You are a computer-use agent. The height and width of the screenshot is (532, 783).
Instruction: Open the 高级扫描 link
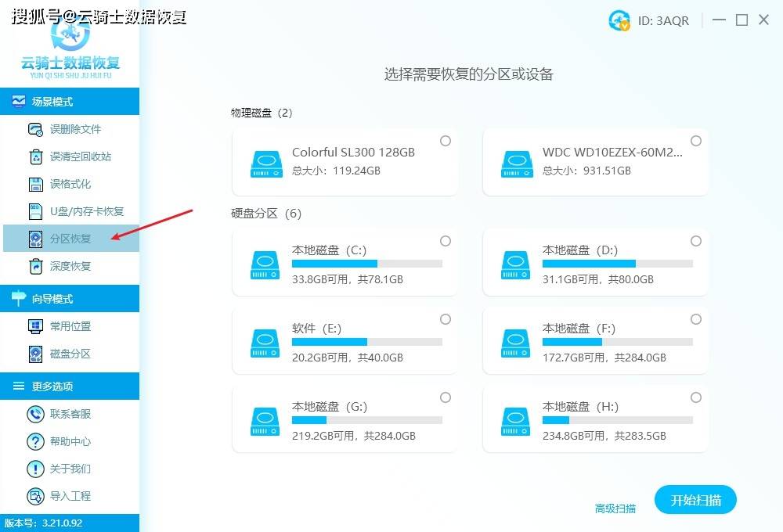(x=615, y=509)
